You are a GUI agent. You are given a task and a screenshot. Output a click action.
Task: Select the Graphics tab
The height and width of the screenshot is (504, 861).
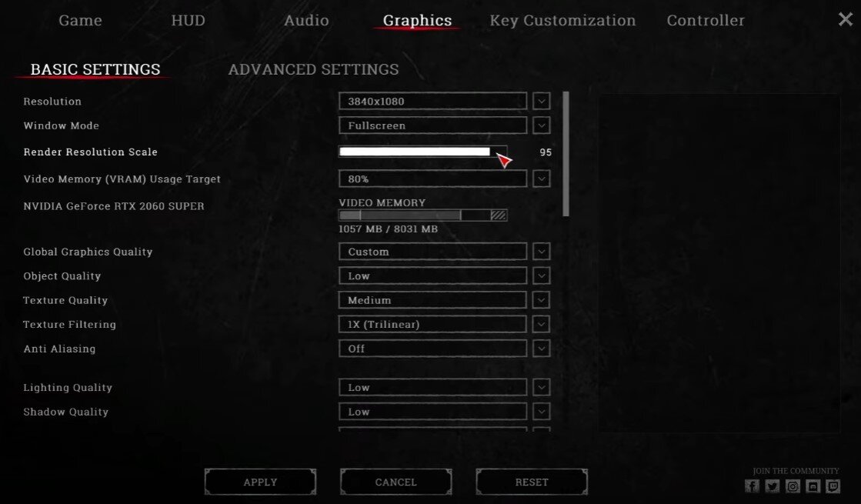point(417,20)
